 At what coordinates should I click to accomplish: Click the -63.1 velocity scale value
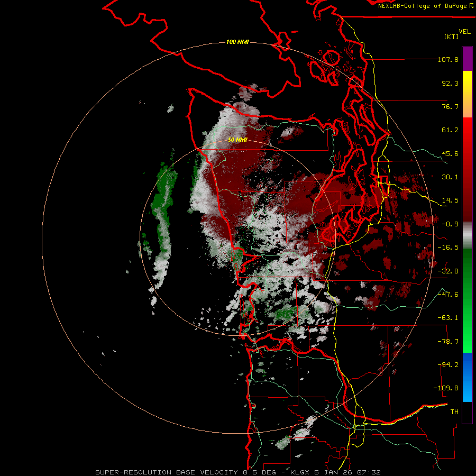pos(448,318)
